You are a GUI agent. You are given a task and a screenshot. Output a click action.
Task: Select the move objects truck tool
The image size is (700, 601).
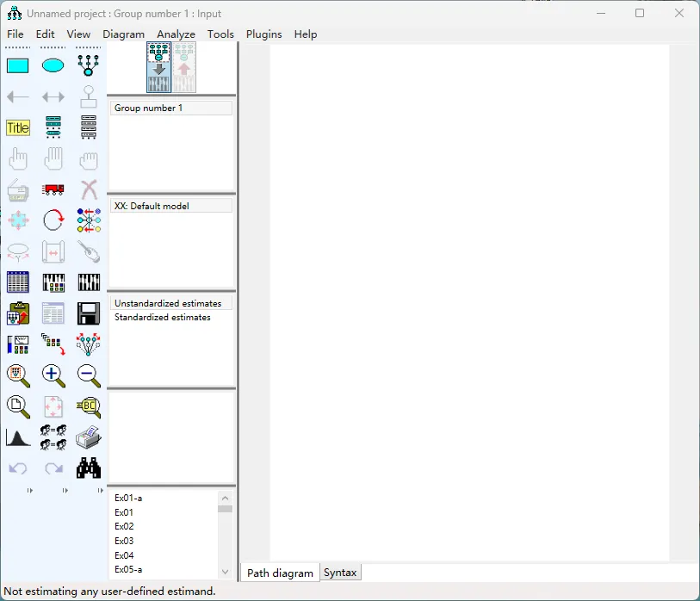click(53, 189)
